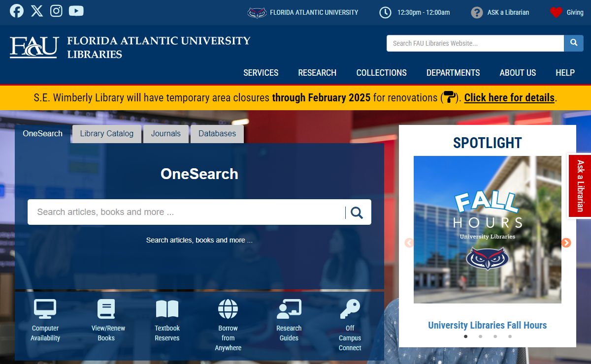Image resolution: width=591 pixels, height=364 pixels.
Task: Click the Research Guides presenter icon
Action: point(289,309)
